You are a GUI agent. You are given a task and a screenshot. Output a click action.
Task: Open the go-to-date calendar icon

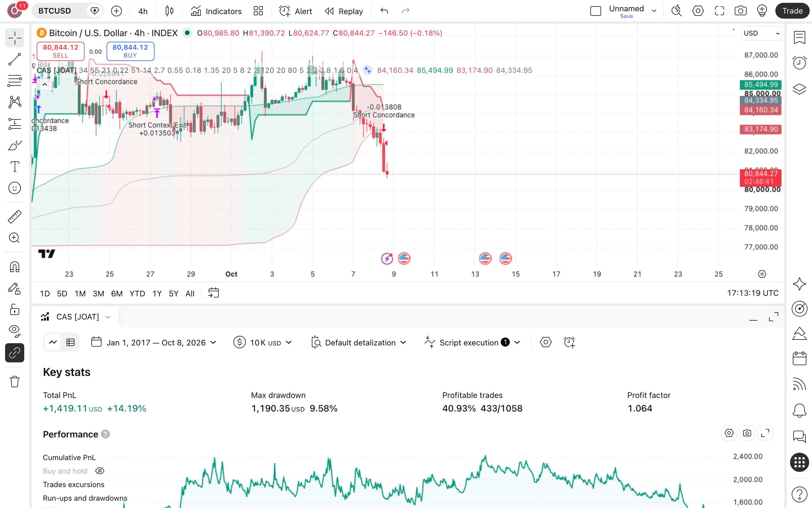click(x=213, y=293)
